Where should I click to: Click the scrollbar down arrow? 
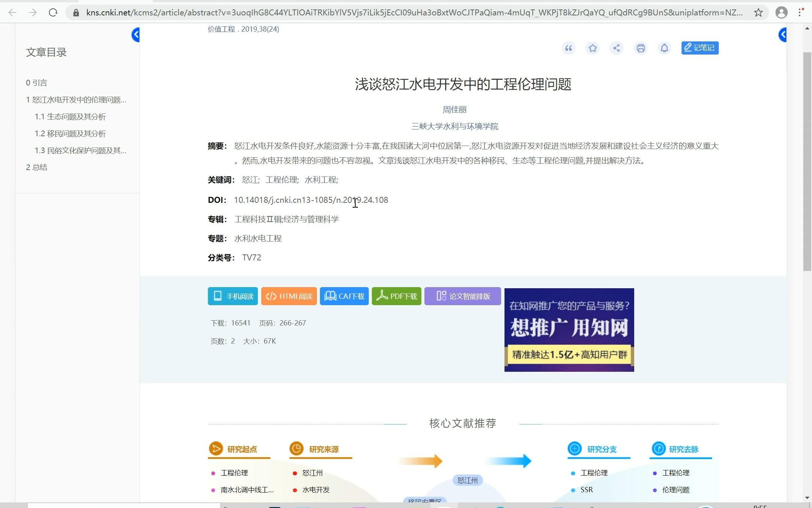pyautogui.click(x=807, y=498)
